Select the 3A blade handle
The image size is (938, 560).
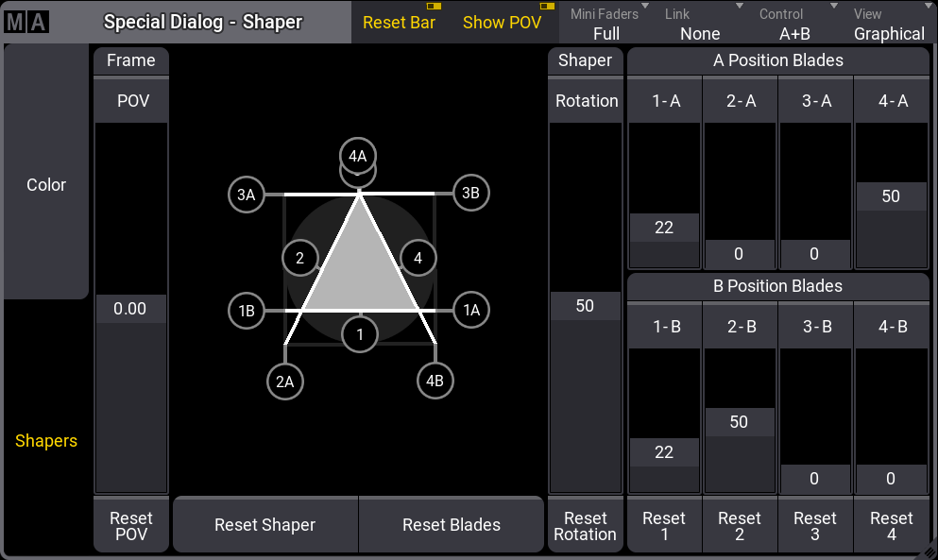click(247, 195)
